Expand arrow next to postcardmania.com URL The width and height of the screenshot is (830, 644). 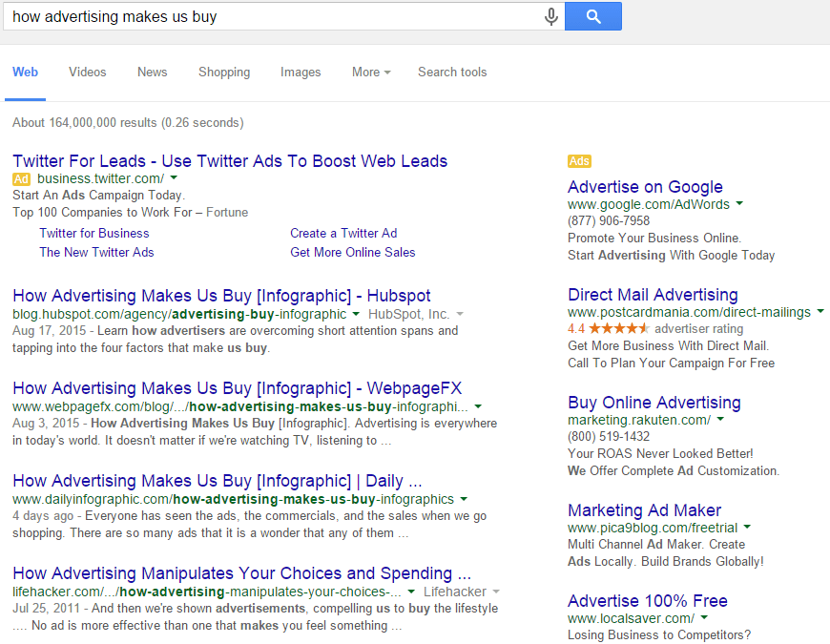point(820,311)
